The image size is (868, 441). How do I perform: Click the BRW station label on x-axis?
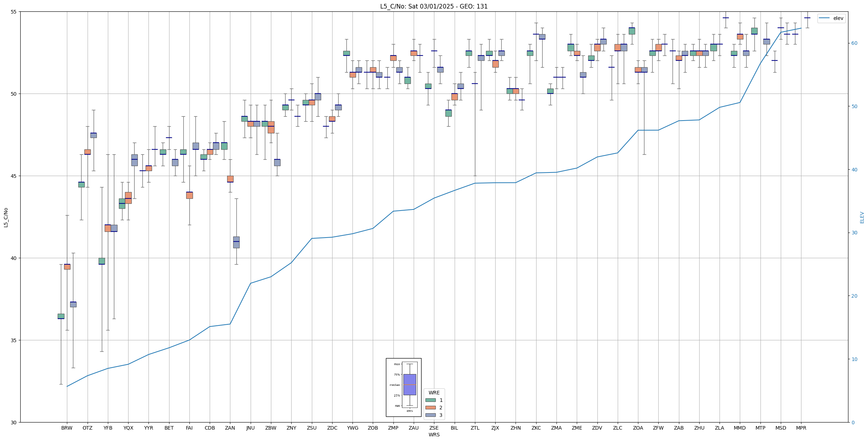pos(67,428)
